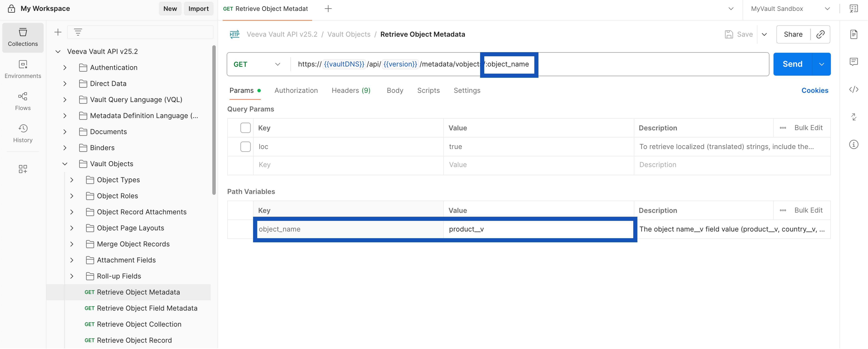This screenshot has width=868, height=349.
Task: Open the request info icon
Action: click(853, 144)
